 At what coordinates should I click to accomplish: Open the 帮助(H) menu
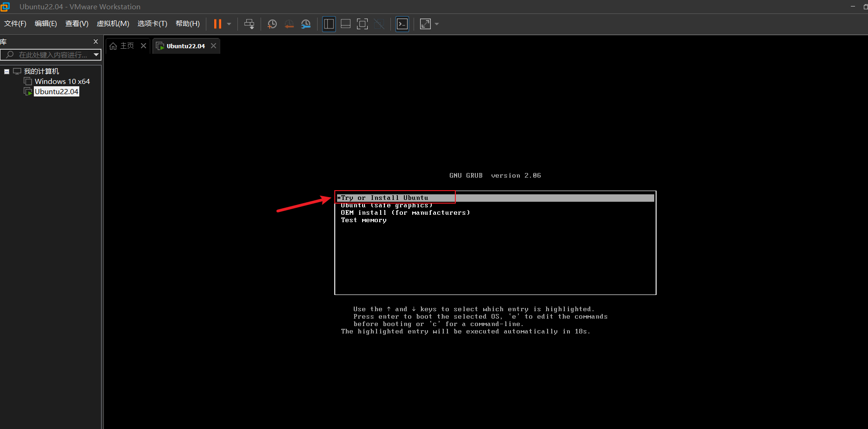tap(188, 24)
